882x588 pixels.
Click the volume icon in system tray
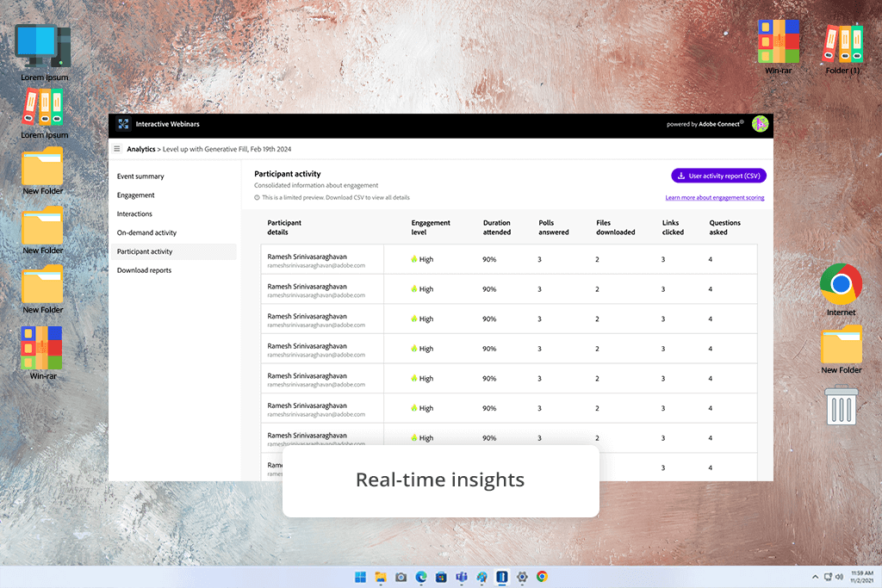pos(838,577)
